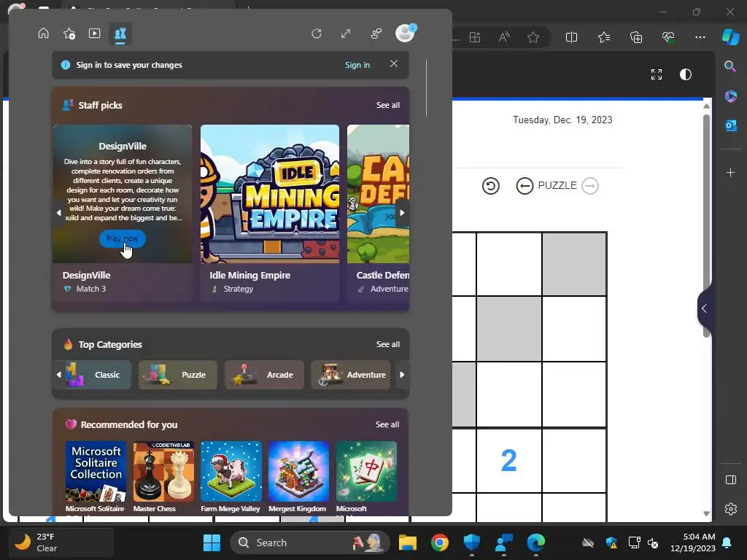The height and width of the screenshot is (560, 747).
Task: Open Google Chrome from taskbar
Action: (439, 542)
